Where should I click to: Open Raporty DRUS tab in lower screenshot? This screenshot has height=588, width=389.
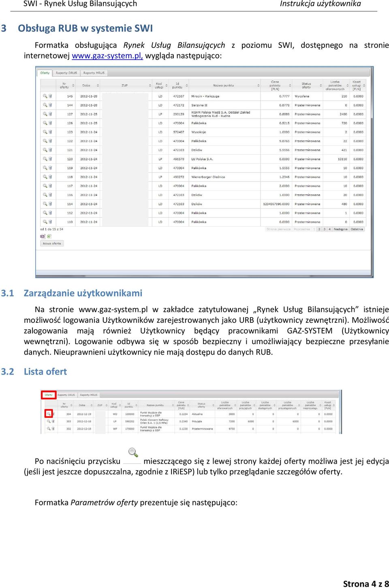(x=66, y=395)
